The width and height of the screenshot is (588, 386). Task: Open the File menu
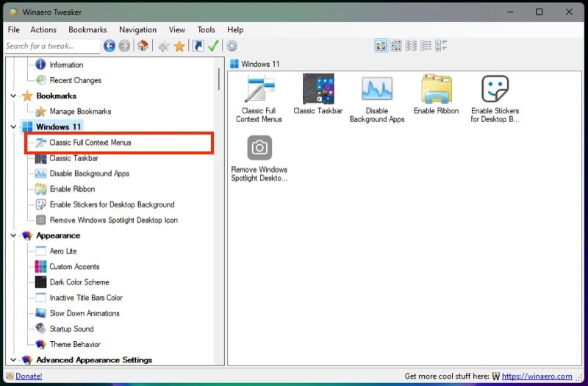click(x=14, y=29)
